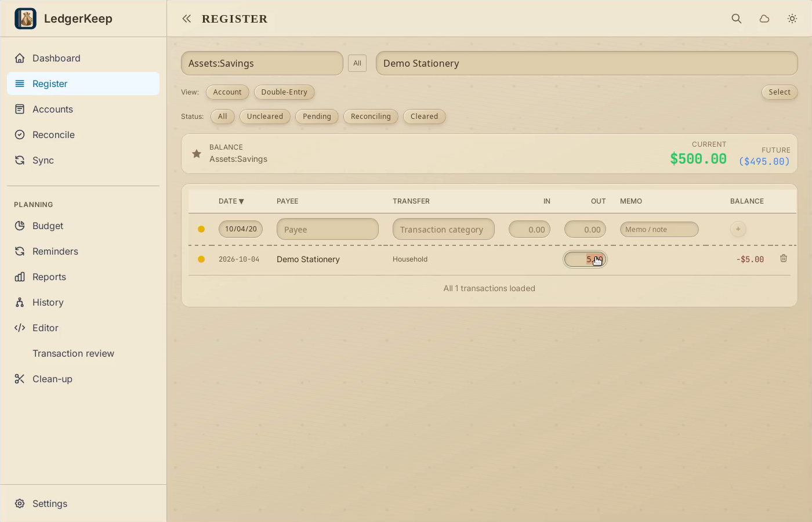Open Transaction review page
The image size is (812, 522).
click(x=83, y=353)
